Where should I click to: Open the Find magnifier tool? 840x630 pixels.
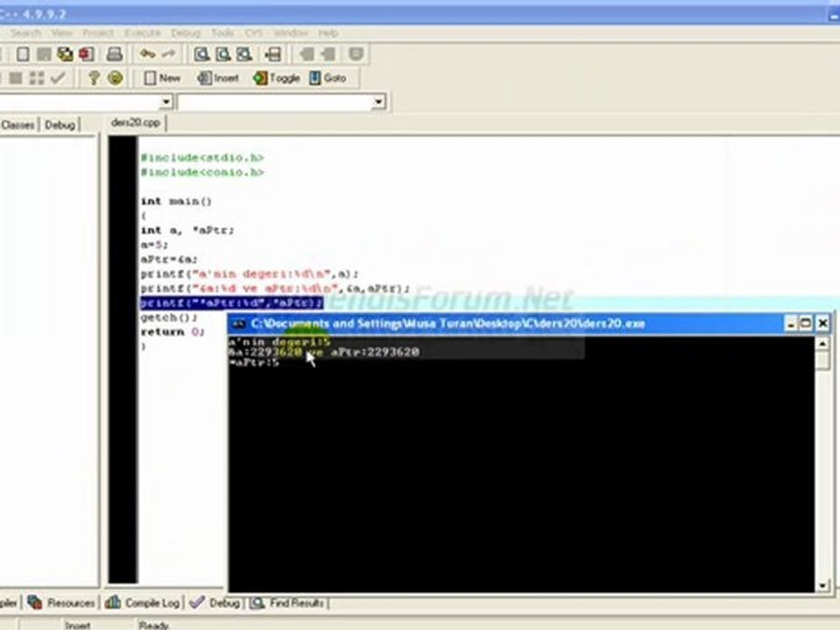coord(201,54)
